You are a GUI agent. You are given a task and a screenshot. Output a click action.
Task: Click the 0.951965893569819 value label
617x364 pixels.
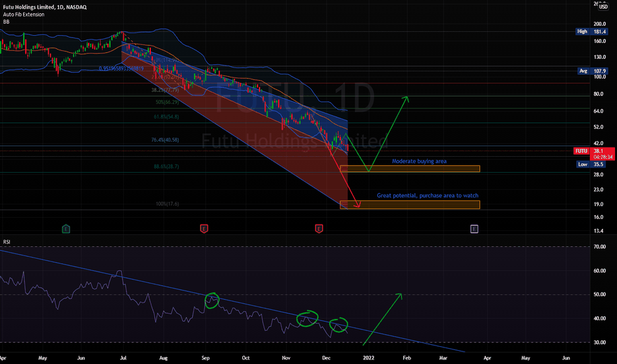121,68
